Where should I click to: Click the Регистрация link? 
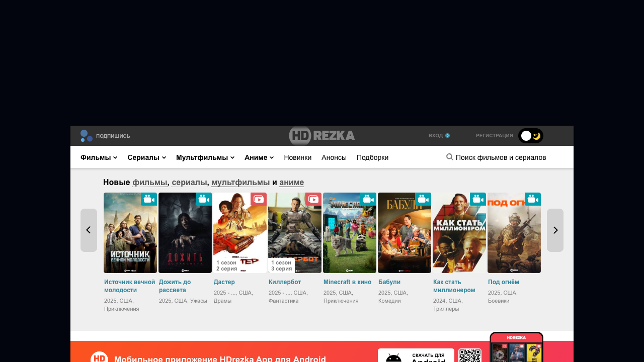(494, 136)
